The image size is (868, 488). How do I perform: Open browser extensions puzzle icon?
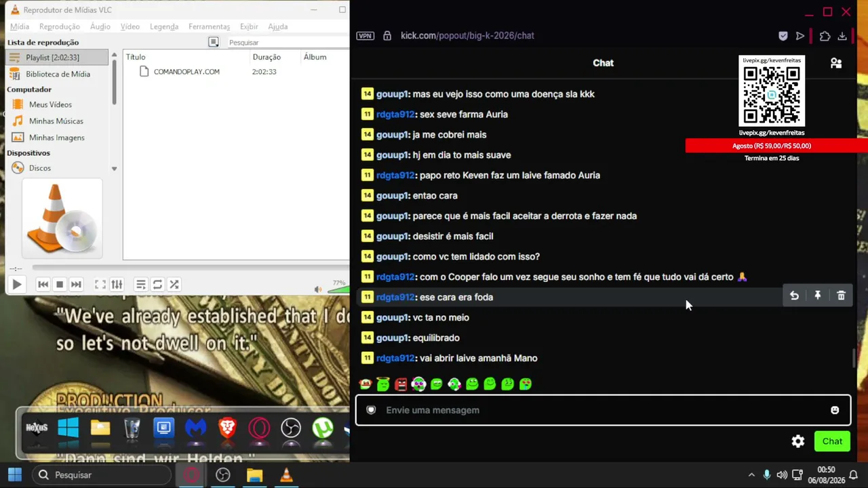tap(825, 36)
